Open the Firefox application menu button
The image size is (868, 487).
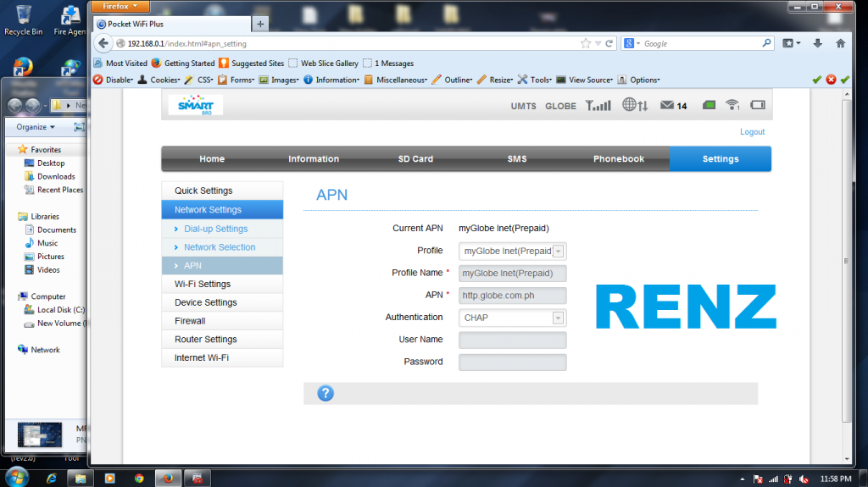point(120,6)
